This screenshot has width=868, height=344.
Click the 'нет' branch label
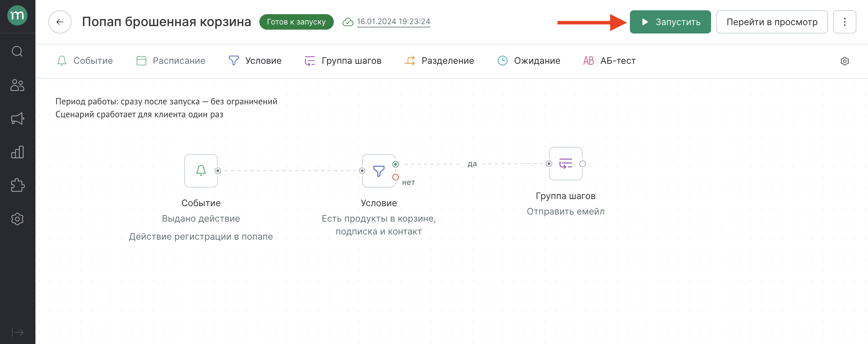(409, 182)
